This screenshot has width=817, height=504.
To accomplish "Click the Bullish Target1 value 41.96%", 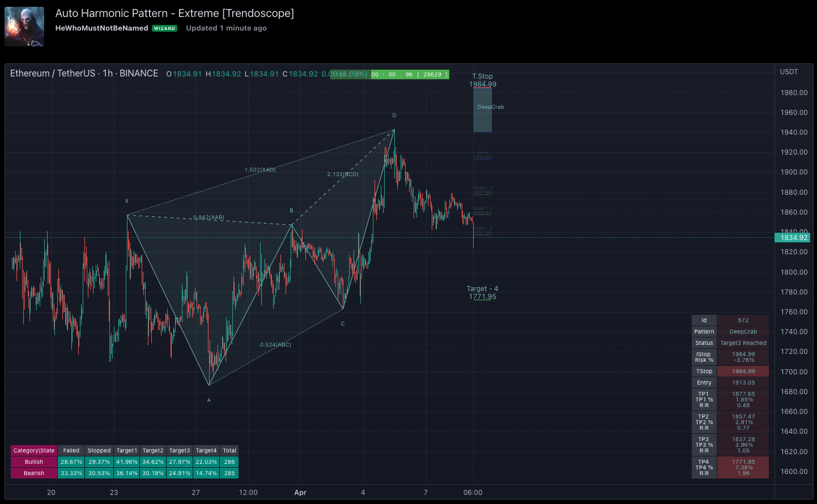I will click(127, 462).
